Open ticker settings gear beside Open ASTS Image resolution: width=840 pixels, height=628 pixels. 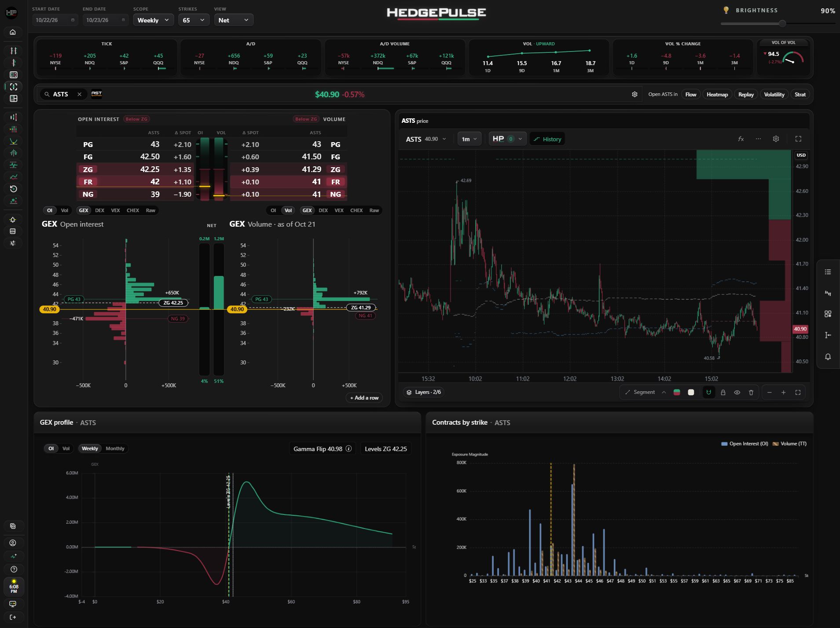635,94
